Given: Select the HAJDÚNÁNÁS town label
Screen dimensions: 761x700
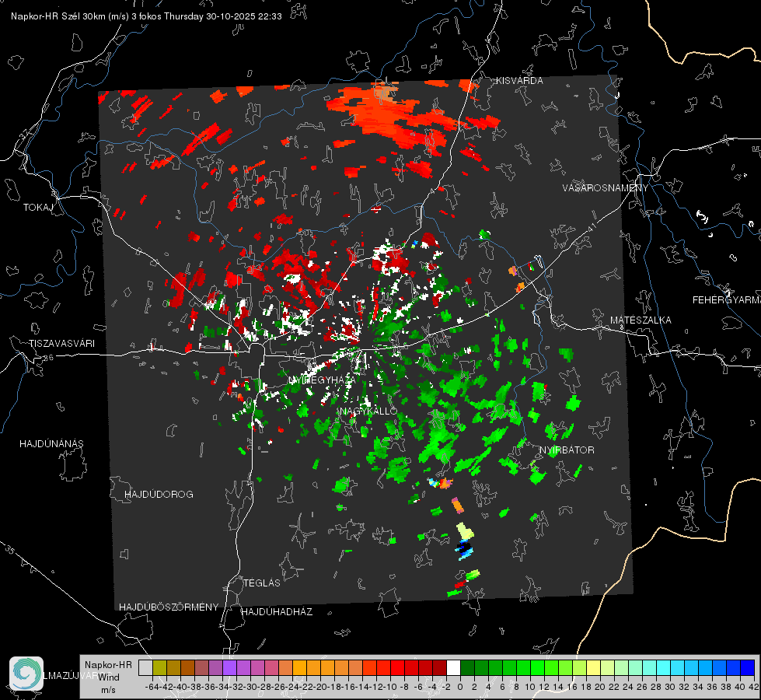Looking at the screenshot, I should (x=51, y=443).
